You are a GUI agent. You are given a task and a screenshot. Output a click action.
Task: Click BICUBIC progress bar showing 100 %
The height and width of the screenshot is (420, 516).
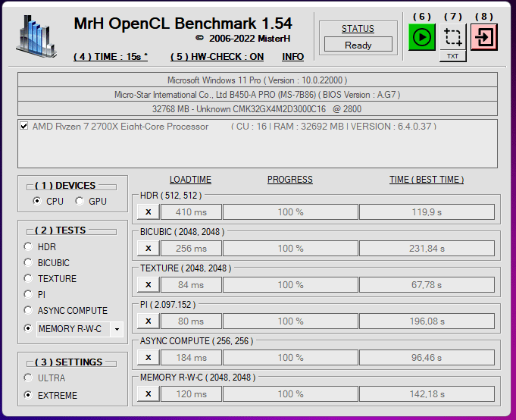pyautogui.click(x=290, y=248)
